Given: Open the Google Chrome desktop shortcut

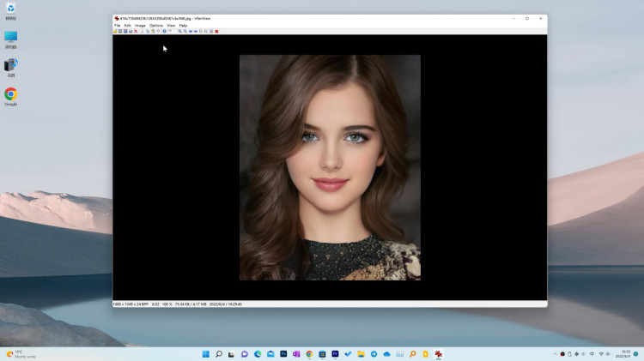Looking at the screenshot, I should [x=10, y=97].
